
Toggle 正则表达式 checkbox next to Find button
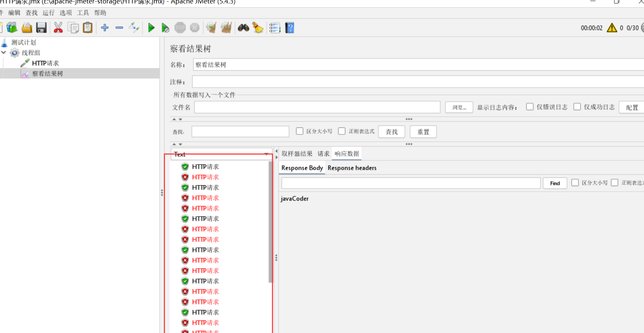615,182
